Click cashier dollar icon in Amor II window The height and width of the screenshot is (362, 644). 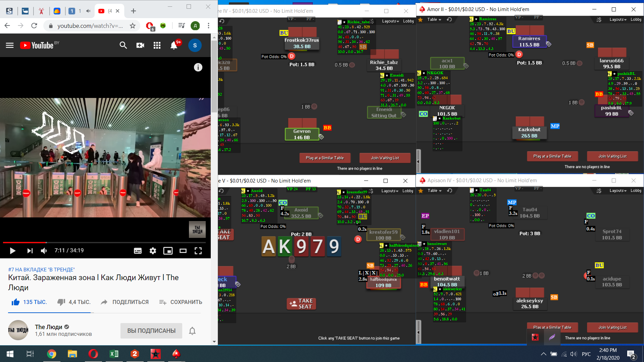coord(599,19)
